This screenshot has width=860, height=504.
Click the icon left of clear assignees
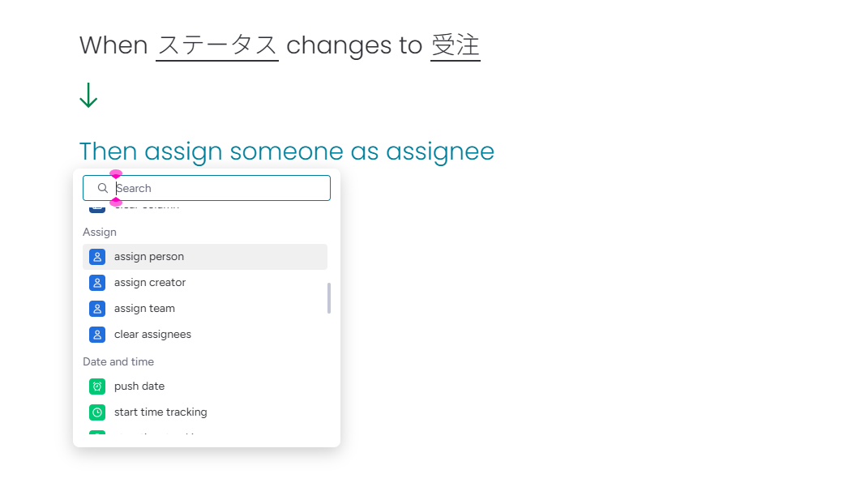click(97, 335)
